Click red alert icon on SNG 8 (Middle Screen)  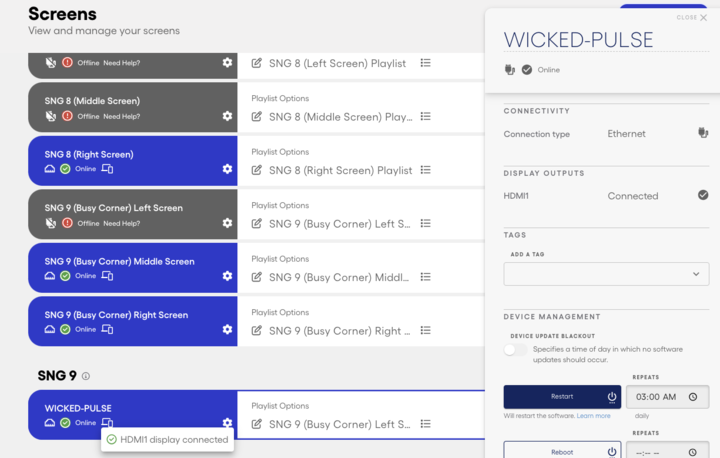point(68,116)
